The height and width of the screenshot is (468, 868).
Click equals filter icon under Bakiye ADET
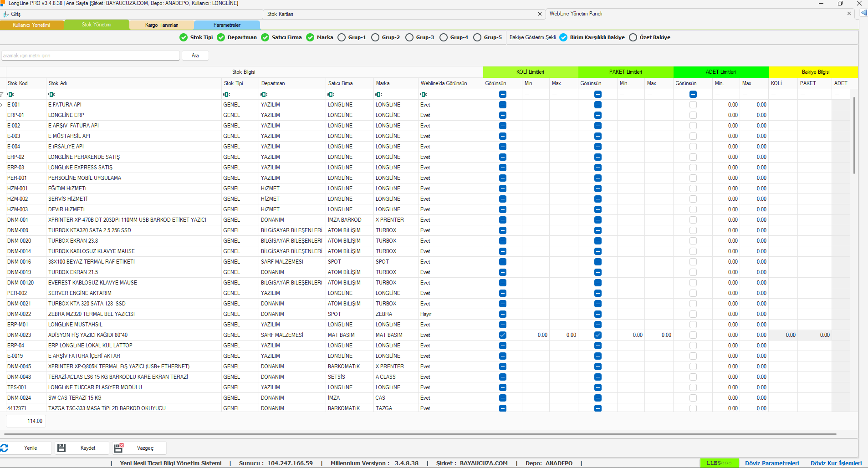click(x=837, y=94)
